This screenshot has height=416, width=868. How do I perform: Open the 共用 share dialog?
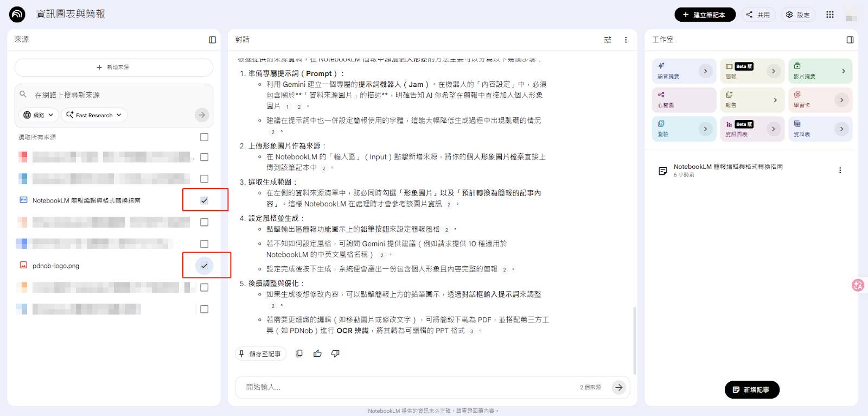[758, 15]
